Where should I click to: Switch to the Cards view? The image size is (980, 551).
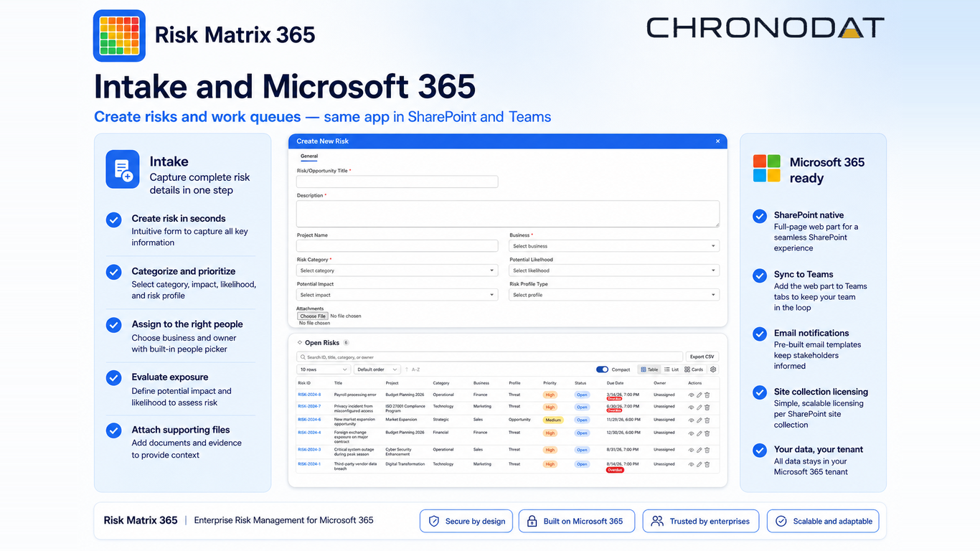click(x=694, y=369)
